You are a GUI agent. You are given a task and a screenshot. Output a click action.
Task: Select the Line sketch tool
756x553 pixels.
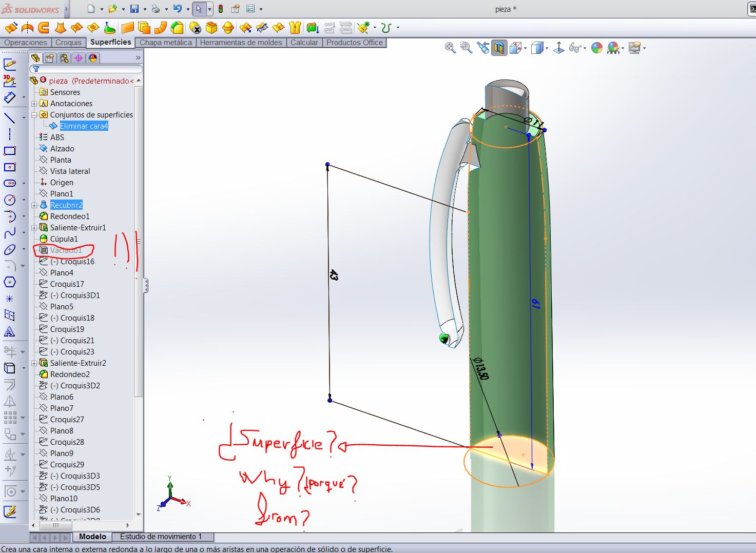[x=10, y=118]
